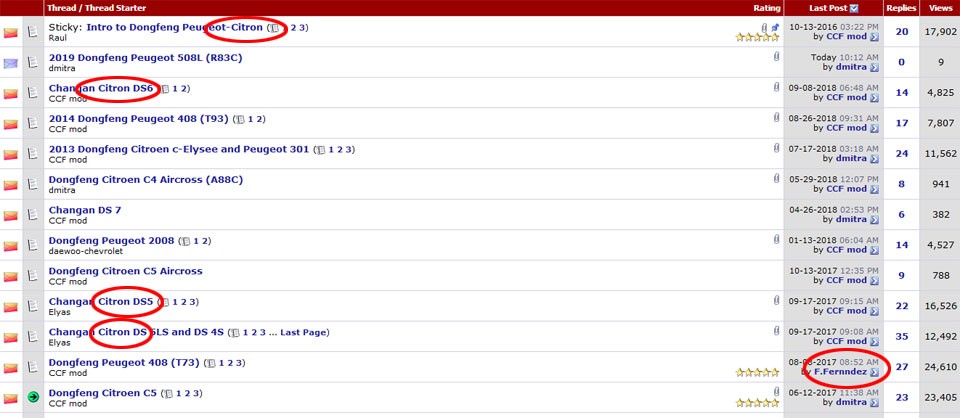Image resolution: width=960 pixels, height=418 pixels.
Task: Open CCF mod profile in Intro thread last post
Action: pyautogui.click(x=847, y=37)
